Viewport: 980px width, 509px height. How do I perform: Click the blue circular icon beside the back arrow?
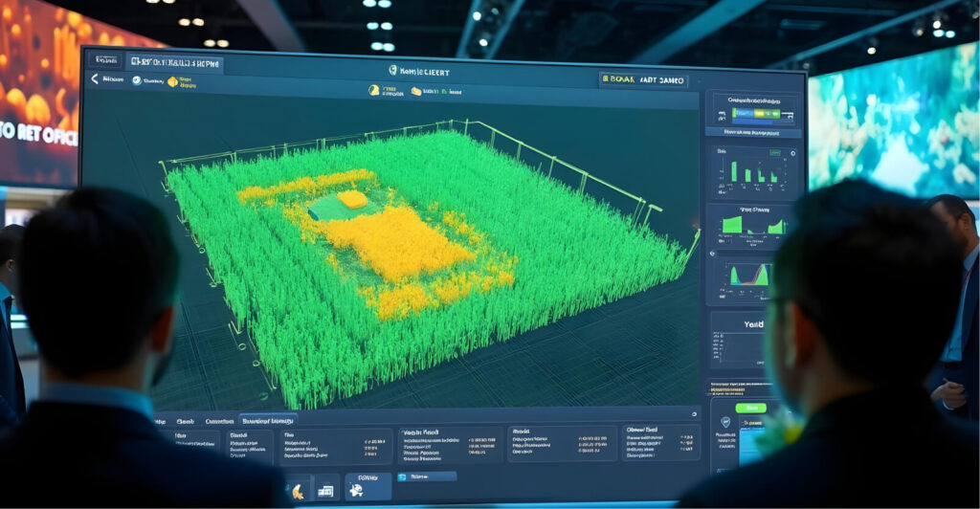137,81
